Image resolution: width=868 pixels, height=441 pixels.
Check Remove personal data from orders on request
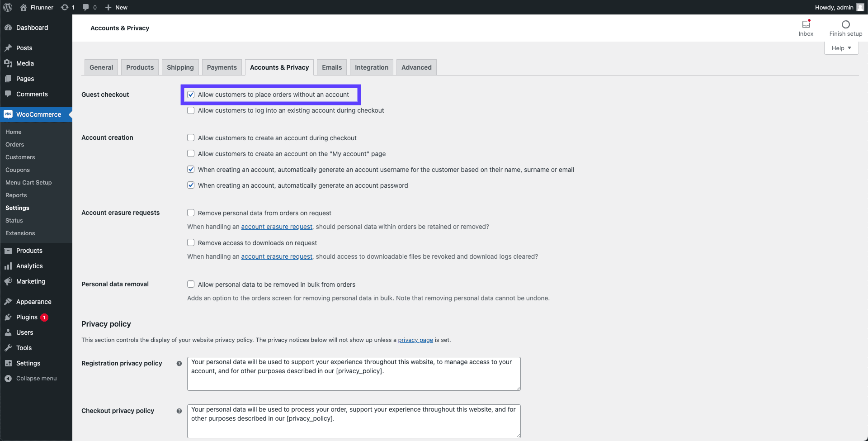click(x=191, y=213)
